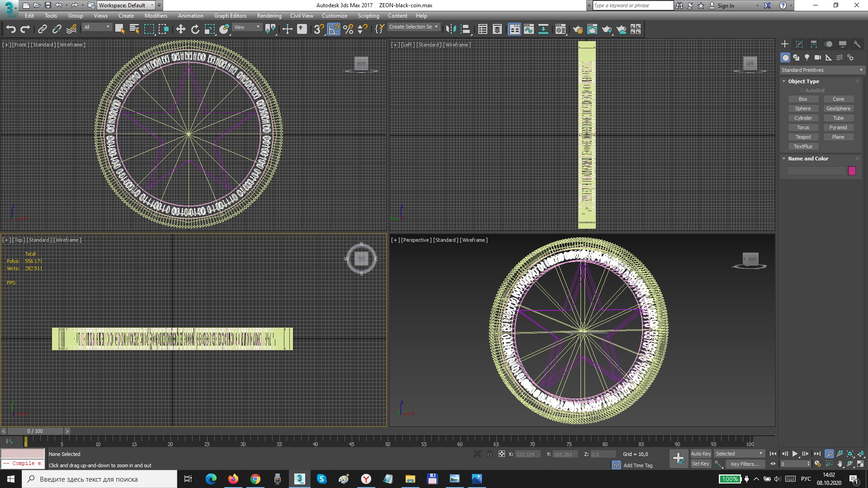Toggle the Angle Snap button
This screenshot has height=488, width=868.
pos(334,29)
